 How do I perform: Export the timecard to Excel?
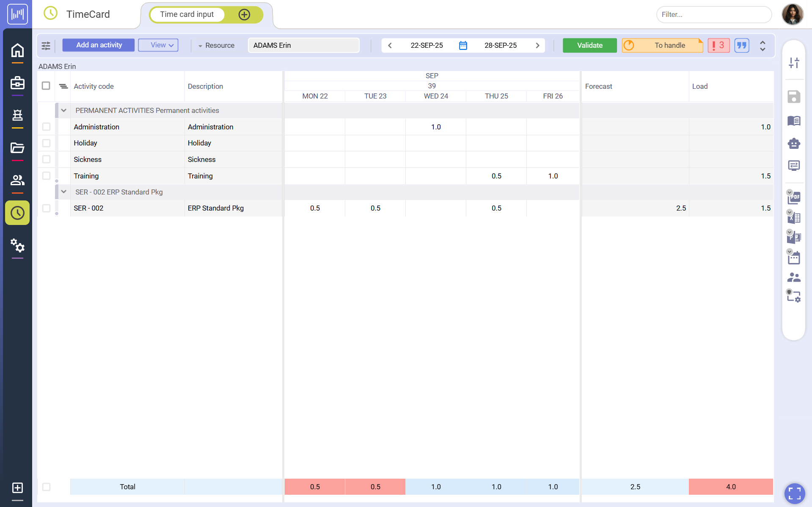pos(794,217)
